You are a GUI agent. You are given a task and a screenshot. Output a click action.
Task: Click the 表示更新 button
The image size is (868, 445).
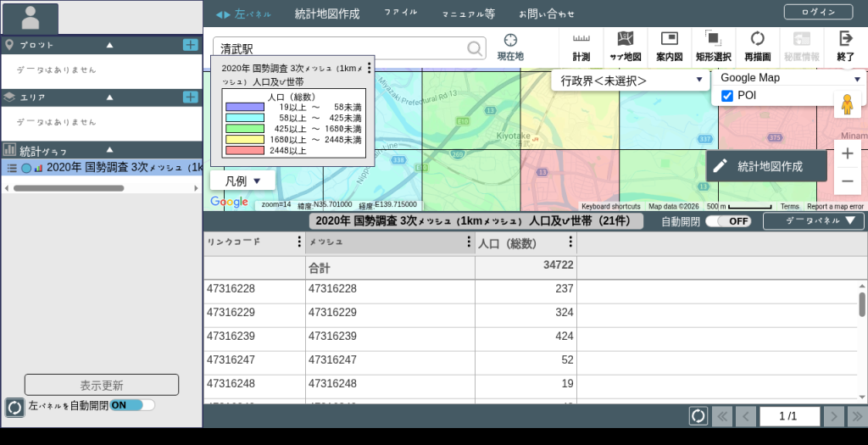102,385
